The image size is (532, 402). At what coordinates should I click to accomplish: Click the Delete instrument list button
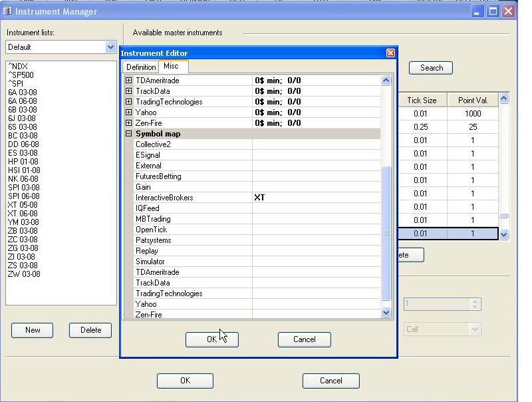coord(90,330)
